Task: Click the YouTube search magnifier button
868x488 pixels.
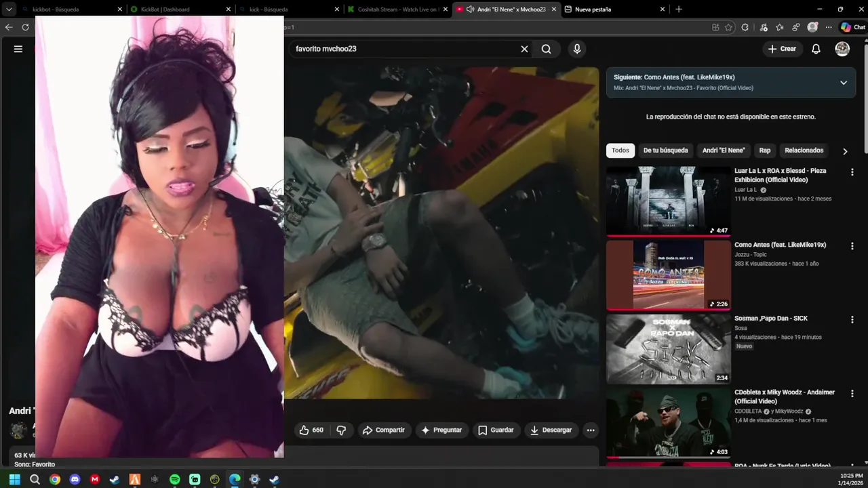Action: pyautogui.click(x=547, y=49)
